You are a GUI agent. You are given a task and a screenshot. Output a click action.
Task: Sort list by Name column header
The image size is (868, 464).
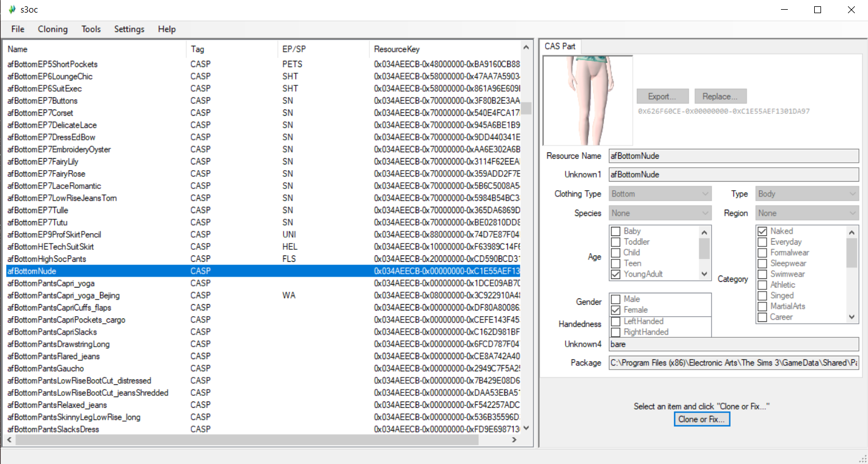[x=95, y=49]
